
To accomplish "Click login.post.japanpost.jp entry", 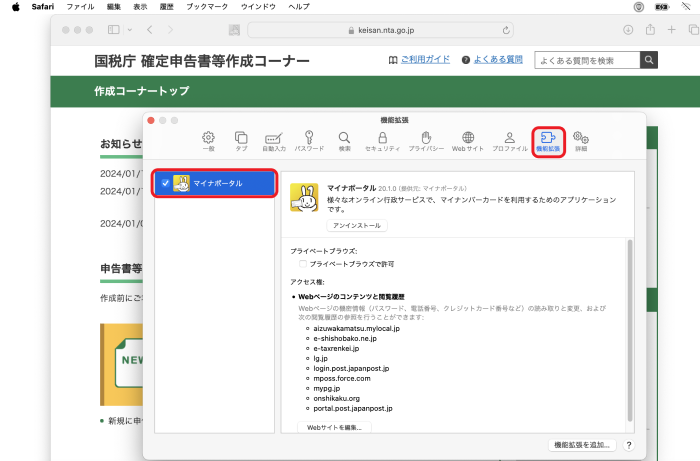I will coord(351,369).
